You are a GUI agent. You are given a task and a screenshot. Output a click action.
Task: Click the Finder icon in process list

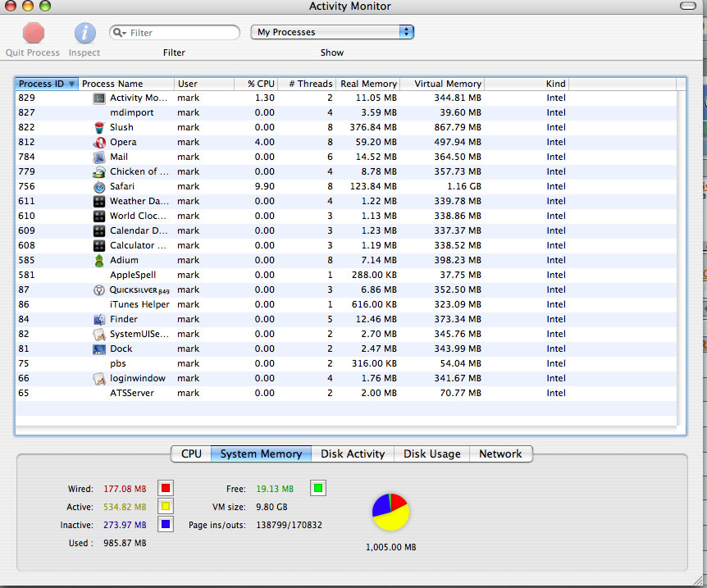click(x=99, y=320)
